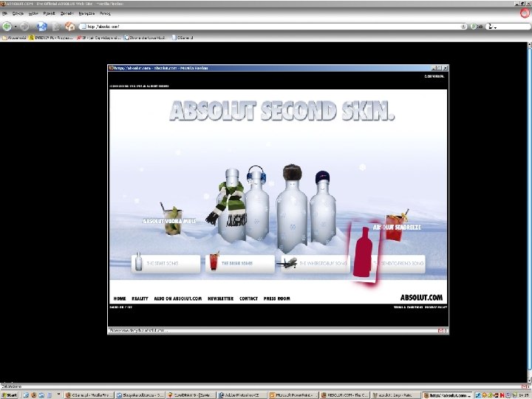Click the green Go button beside the address bar

(477, 27)
